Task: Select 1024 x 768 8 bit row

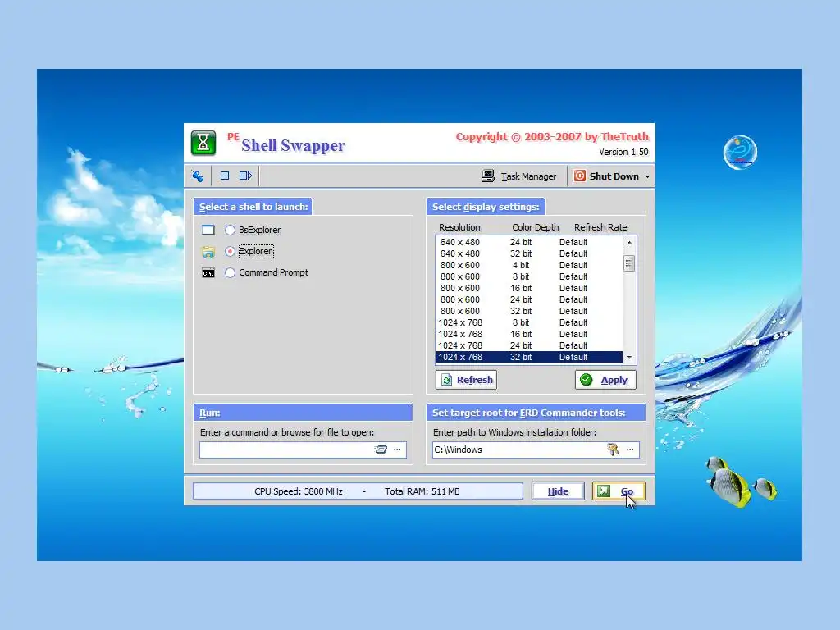Action: pyautogui.click(x=529, y=322)
